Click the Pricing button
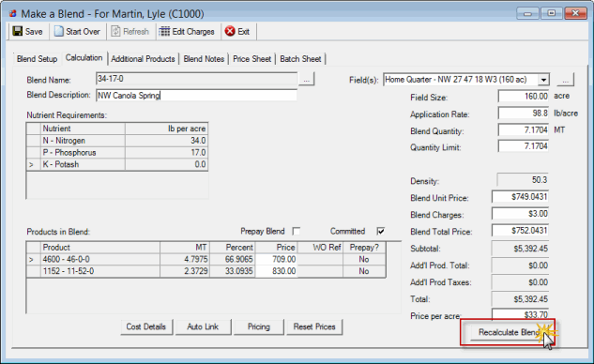Screen dimensions: 594x364 259,326
